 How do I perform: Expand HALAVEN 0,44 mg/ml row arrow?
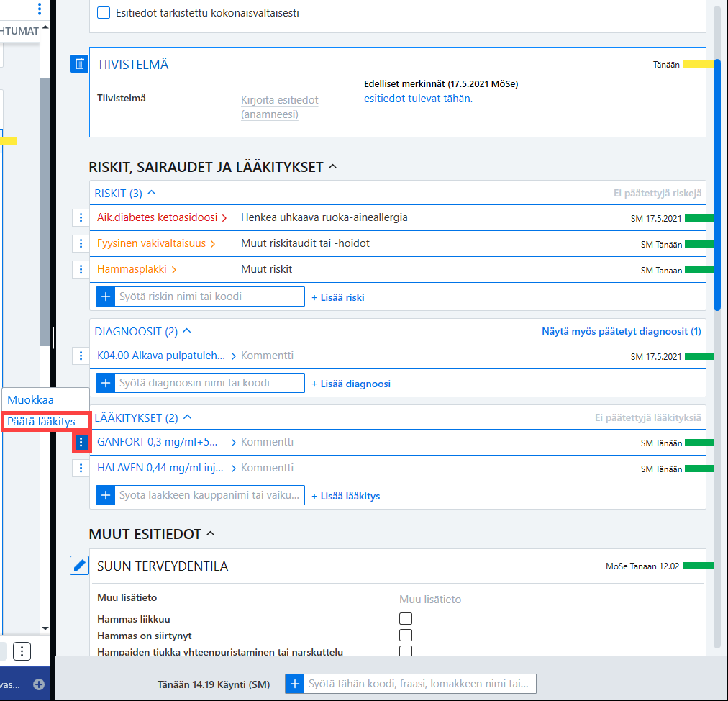coord(234,469)
